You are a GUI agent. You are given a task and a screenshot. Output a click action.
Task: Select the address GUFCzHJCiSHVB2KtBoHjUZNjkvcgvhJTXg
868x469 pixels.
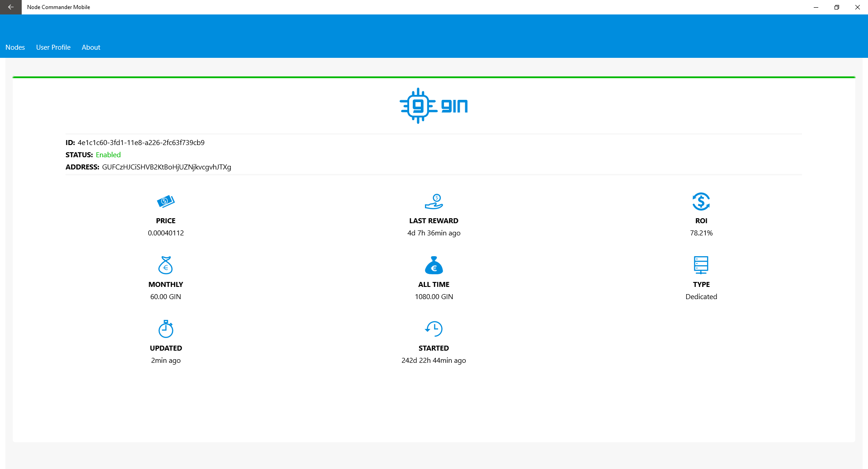(166, 167)
